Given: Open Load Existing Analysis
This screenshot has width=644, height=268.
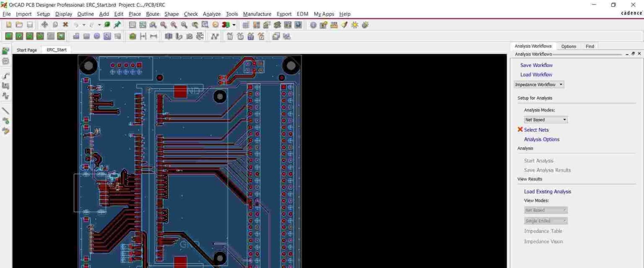Looking at the screenshot, I should point(548,191).
